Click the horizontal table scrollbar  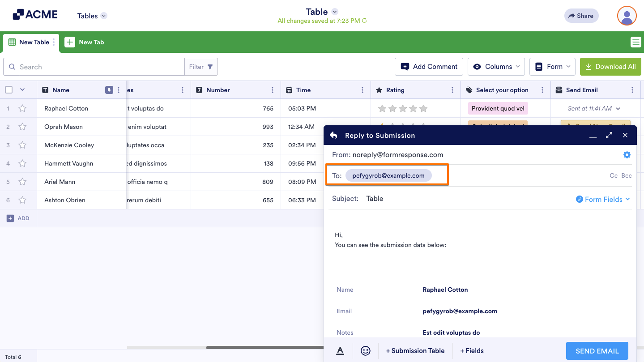tap(264, 347)
